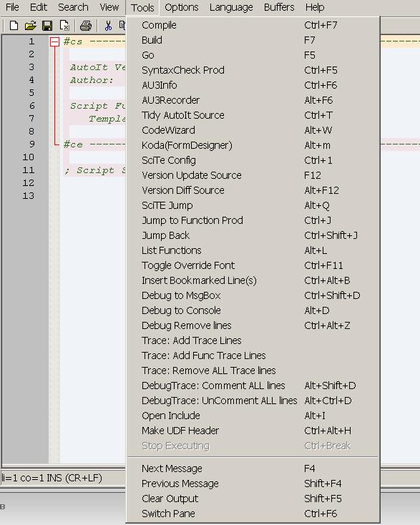Select Version Diff Source
This screenshot has height=525, width=420.
point(253,190)
